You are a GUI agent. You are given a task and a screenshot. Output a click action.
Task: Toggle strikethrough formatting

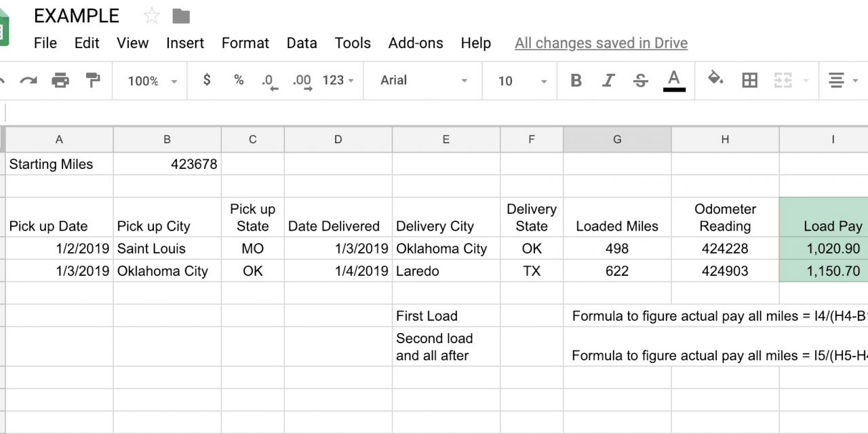coord(640,81)
